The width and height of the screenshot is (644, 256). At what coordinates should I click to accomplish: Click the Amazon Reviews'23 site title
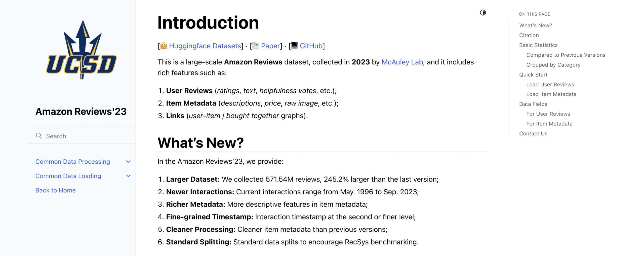pyautogui.click(x=81, y=112)
